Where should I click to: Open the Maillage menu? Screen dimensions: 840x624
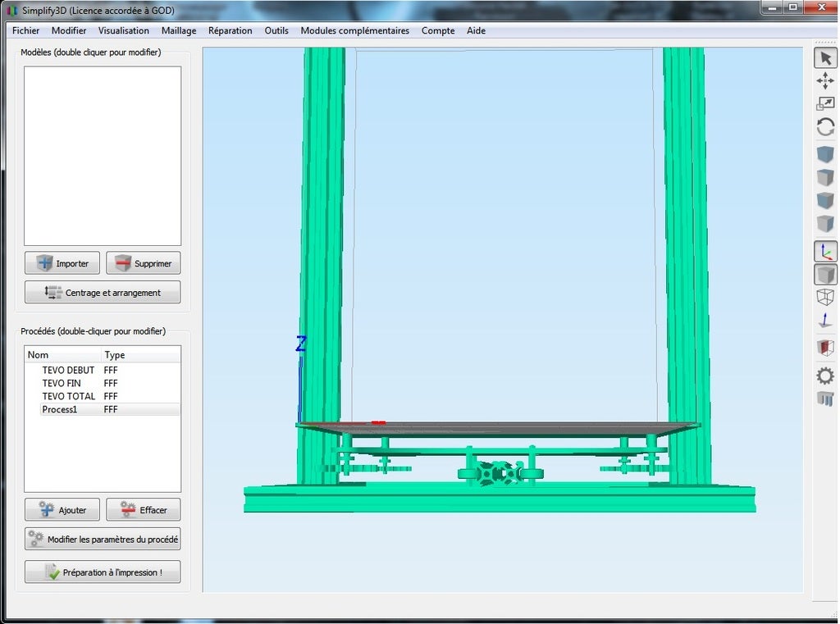(x=179, y=31)
